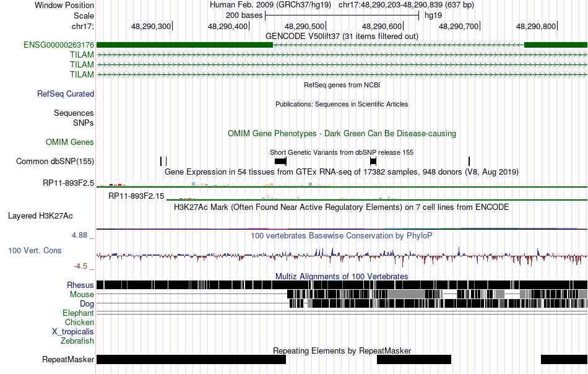Select the RP11-893F2.15 GTEx expression label
The height and width of the screenshot is (374, 588).
[136, 196]
